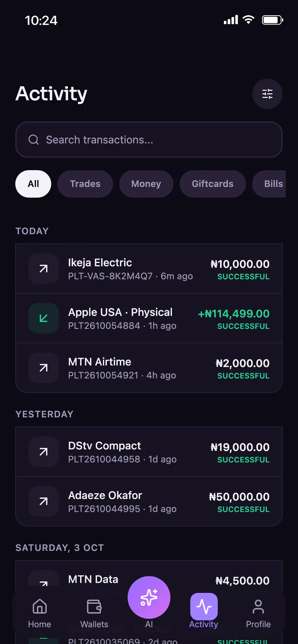Tap the battery indicator in status bar
Viewport: 298px width, 644px height.
tap(272, 20)
